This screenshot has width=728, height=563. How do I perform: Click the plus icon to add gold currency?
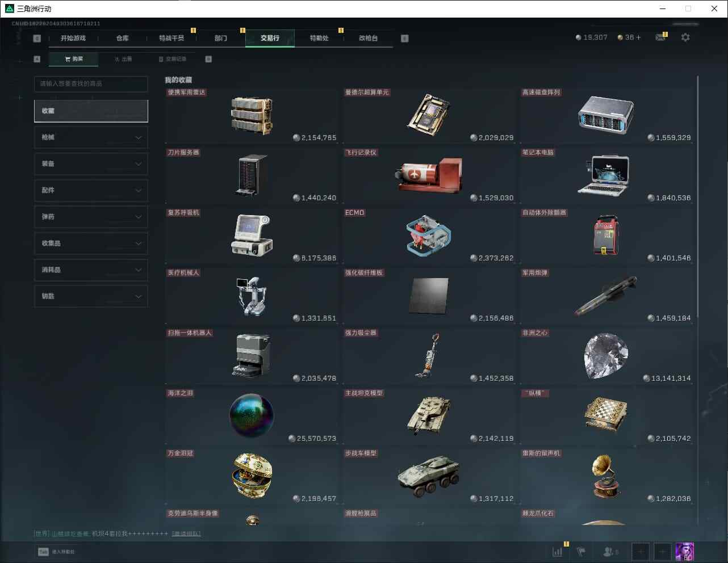click(638, 37)
